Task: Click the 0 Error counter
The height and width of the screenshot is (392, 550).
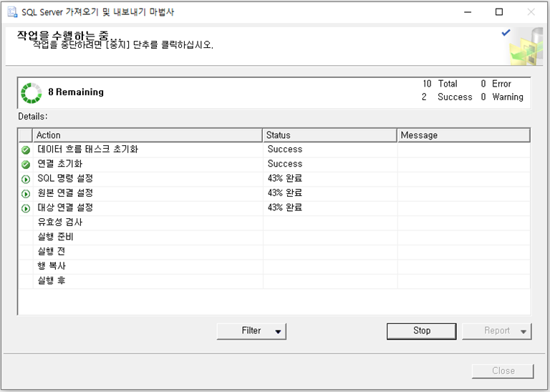Action: [496, 84]
